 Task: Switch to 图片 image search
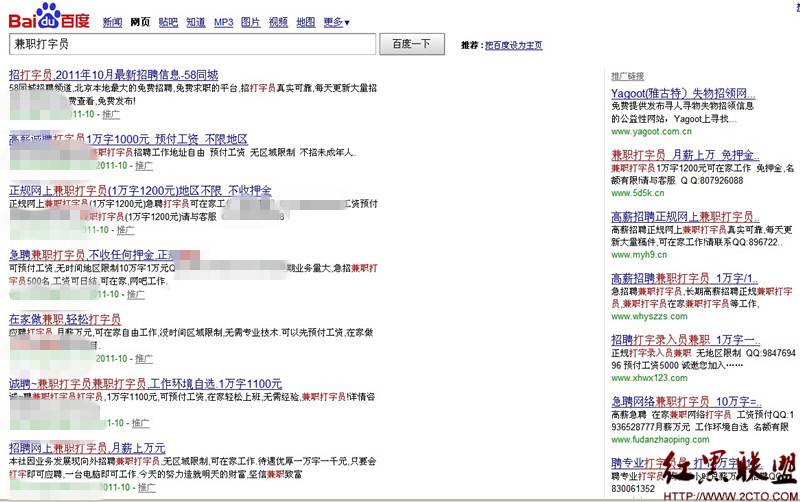click(250, 22)
